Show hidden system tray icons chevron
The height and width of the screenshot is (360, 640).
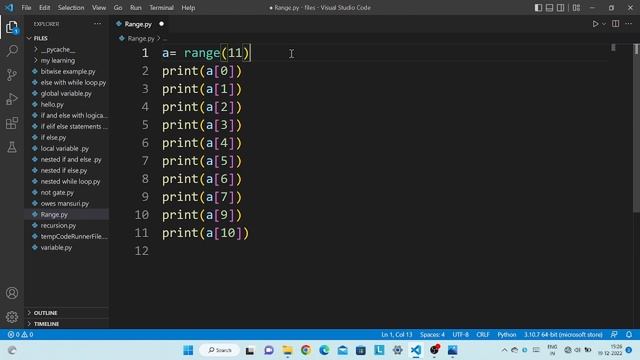coord(504,350)
